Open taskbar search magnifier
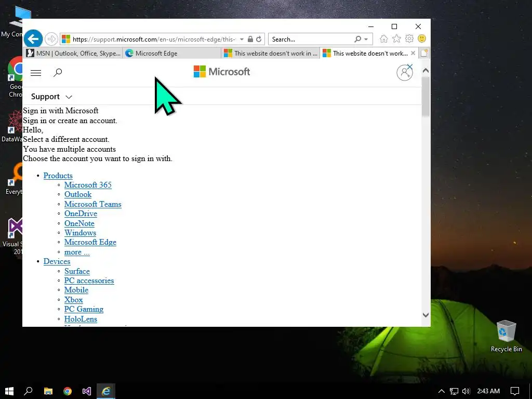Viewport: 532px width, 399px height. 29,391
